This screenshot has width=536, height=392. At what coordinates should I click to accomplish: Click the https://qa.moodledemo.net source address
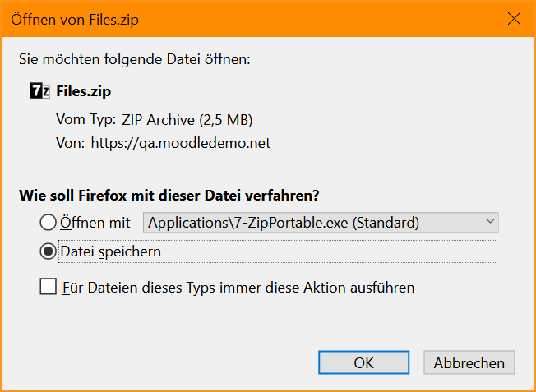[181, 143]
